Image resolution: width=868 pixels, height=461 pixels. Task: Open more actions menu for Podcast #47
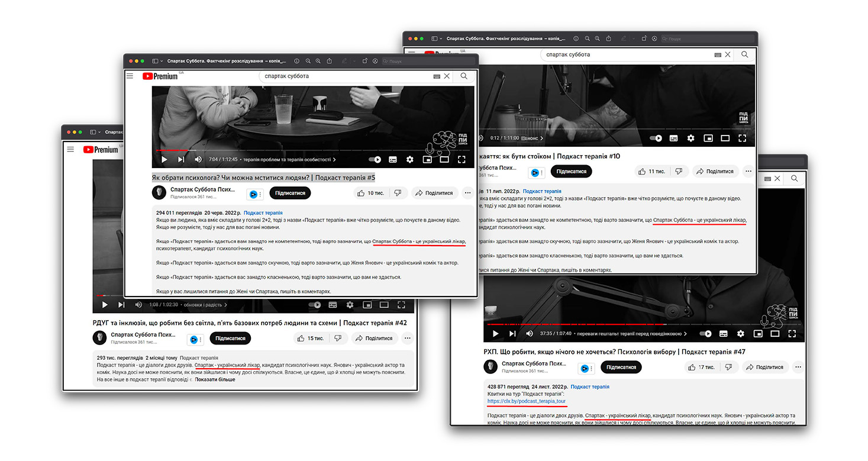pos(798,367)
